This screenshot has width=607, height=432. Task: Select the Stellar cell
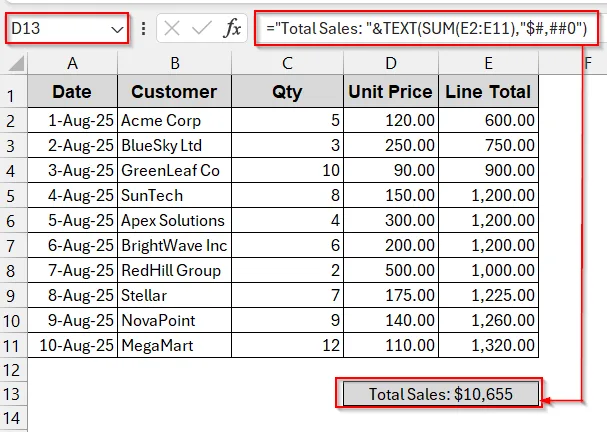click(x=175, y=295)
